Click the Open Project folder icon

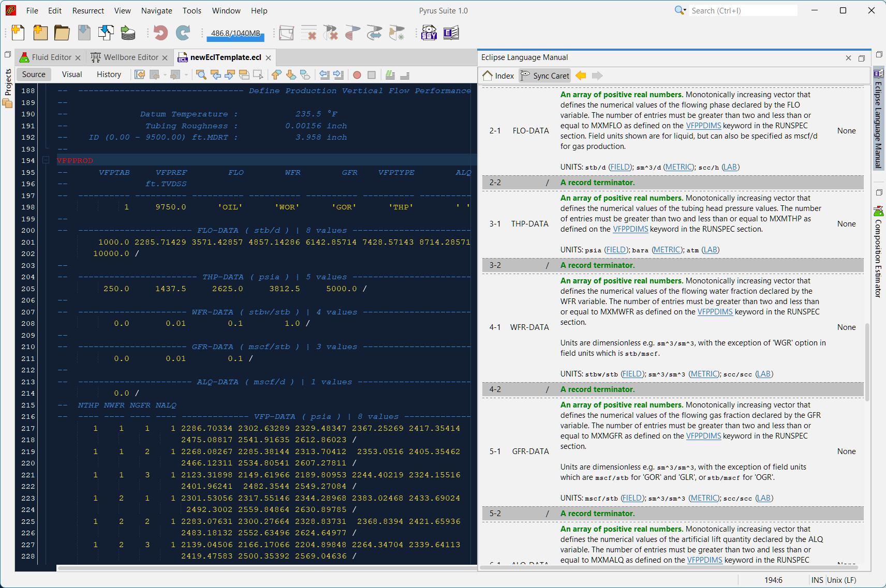[x=62, y=33]
